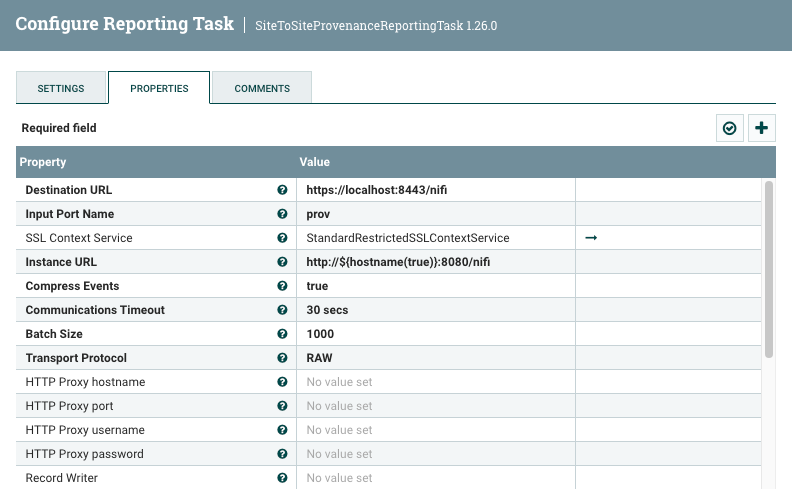The image size is (792, 489).
Task: Click help icon beside Batch Size
Action: coord(282,334)
